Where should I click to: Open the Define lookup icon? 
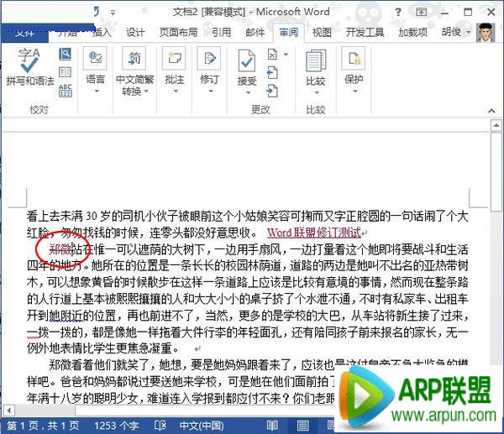tap(66, 54)
